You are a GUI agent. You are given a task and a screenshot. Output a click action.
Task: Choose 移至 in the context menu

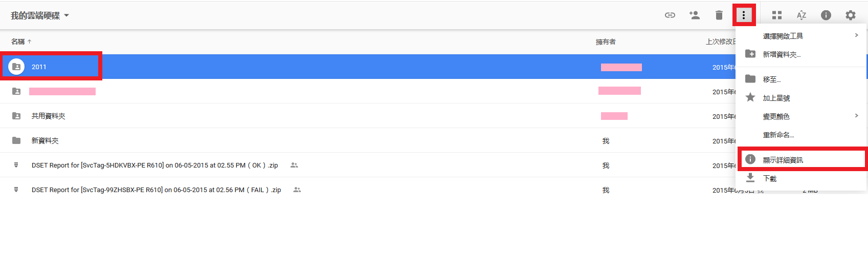[x=772, y=79]
